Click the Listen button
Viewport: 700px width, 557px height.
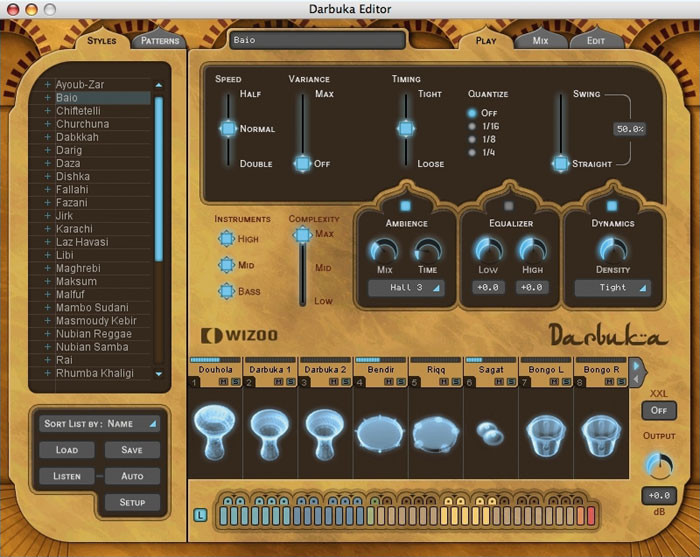(67, 476)
